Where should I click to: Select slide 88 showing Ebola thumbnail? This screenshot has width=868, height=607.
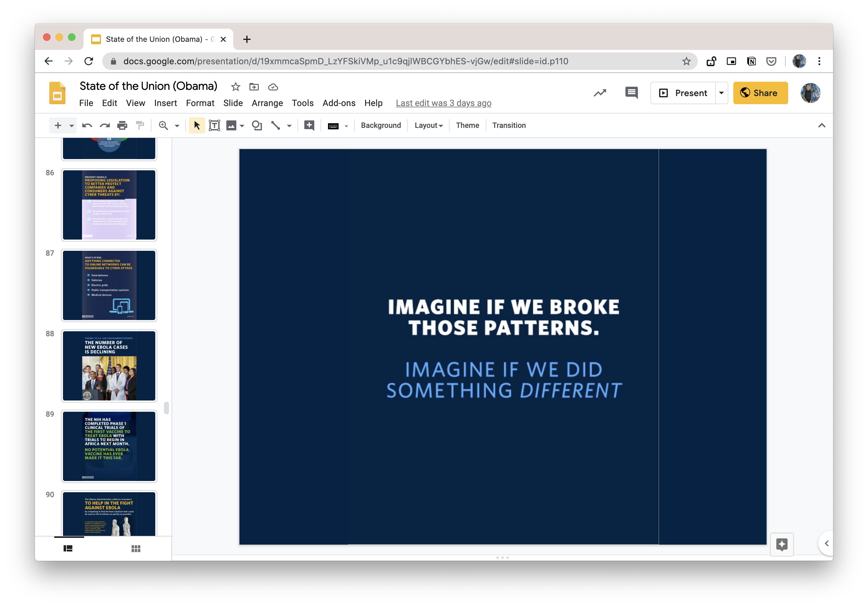109,366
